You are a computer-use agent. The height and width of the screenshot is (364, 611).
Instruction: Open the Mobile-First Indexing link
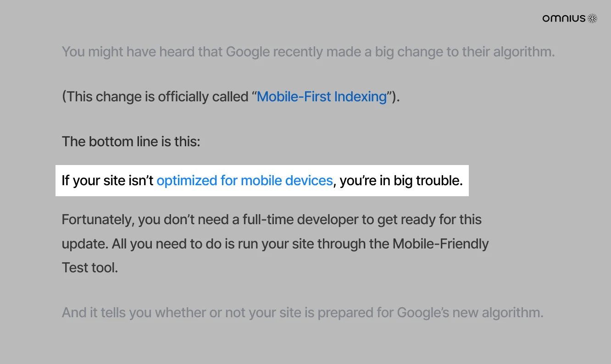pyautogui.click(x=322, y=97)
